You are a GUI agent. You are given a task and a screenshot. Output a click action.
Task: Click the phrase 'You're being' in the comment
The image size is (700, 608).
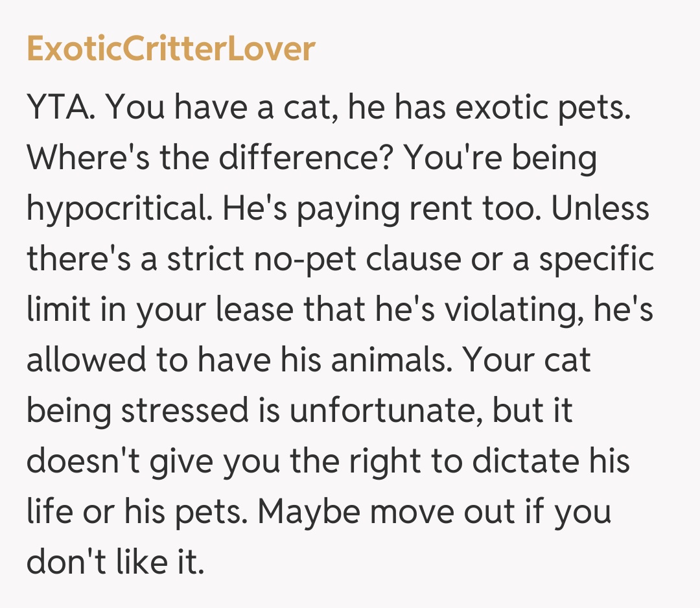coord(500,158)
